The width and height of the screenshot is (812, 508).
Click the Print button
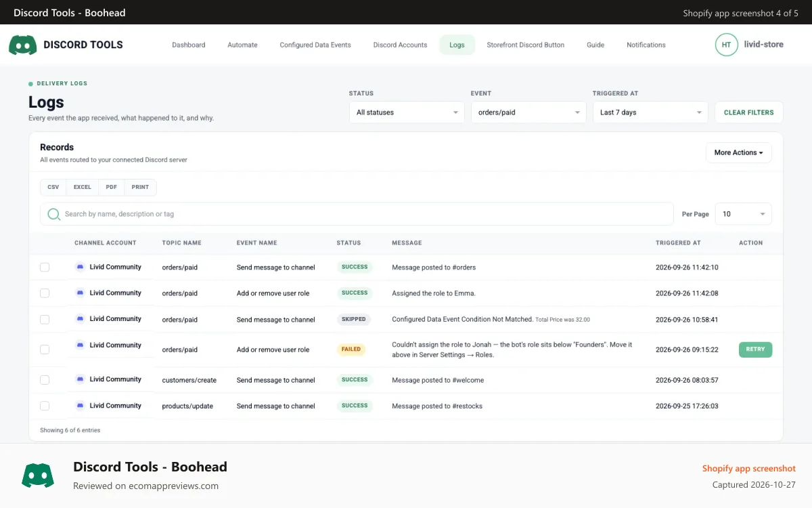click(140, 187)
